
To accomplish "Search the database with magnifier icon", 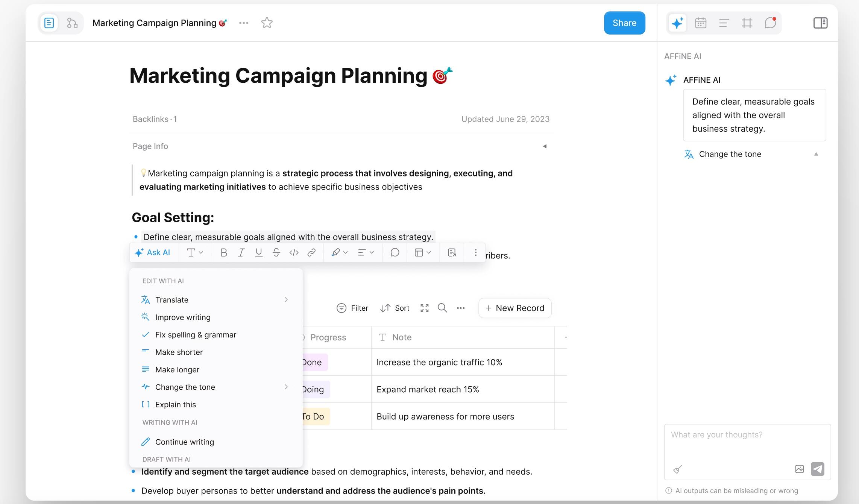I will click(442, 308).
